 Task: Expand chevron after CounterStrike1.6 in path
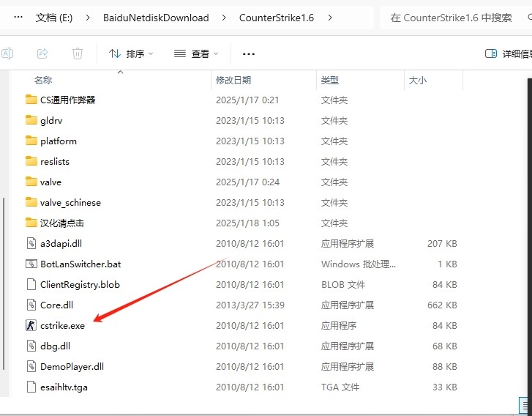331,18
